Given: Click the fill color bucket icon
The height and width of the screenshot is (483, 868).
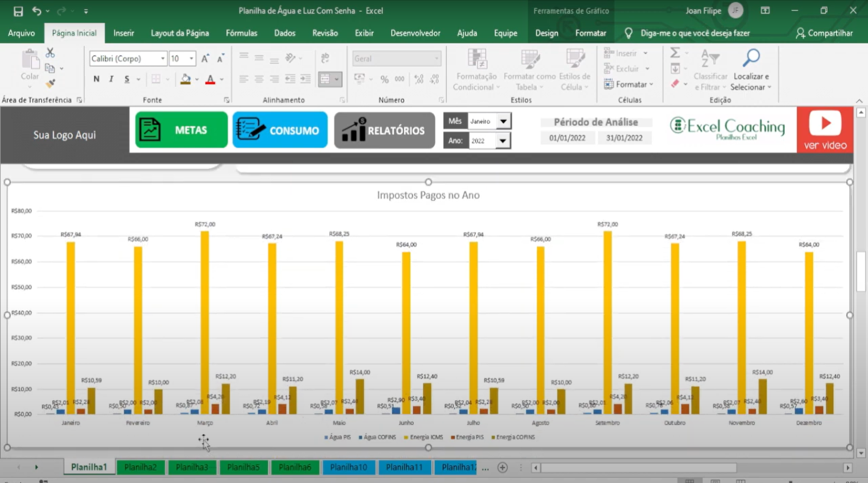Looking at the screenshot, I should (x=185, y=79).
